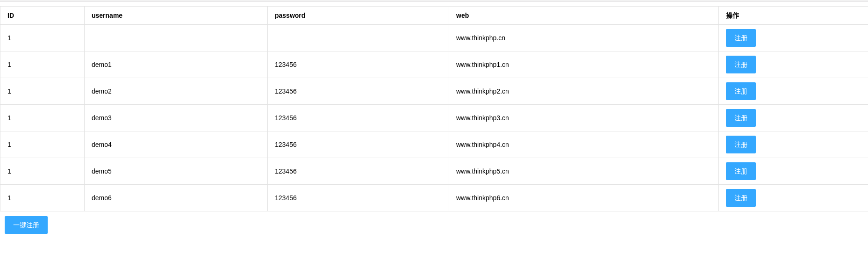Click the demo6 username cell

click(x=176, y=198)
